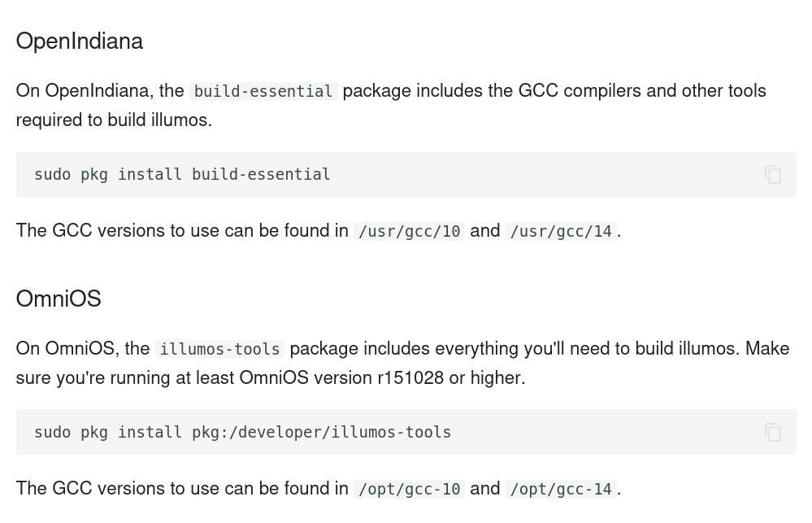The width and height of the screenshot is (812, 523).
Task: Click the /usr/gcc/14 path
Action: (561, 231)
